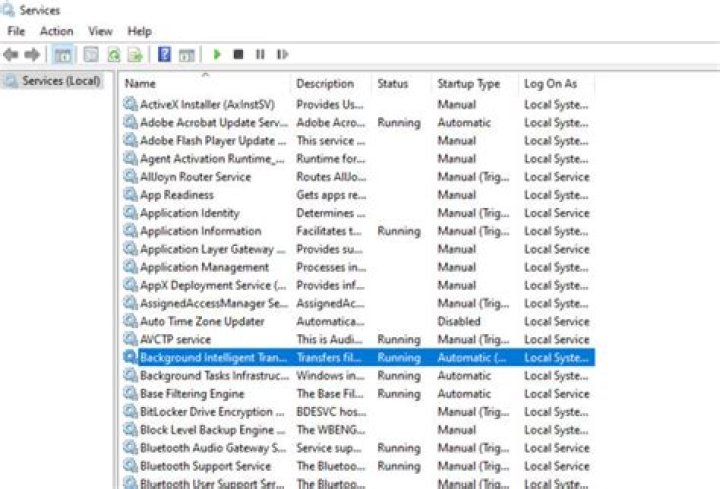Stop the service with square icon
The width and height of the screenshot is (720, 489).
click(238, 55)
